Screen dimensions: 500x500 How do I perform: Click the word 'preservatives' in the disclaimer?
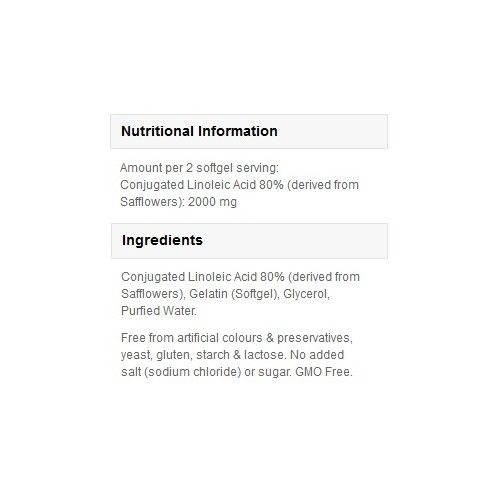313,338
